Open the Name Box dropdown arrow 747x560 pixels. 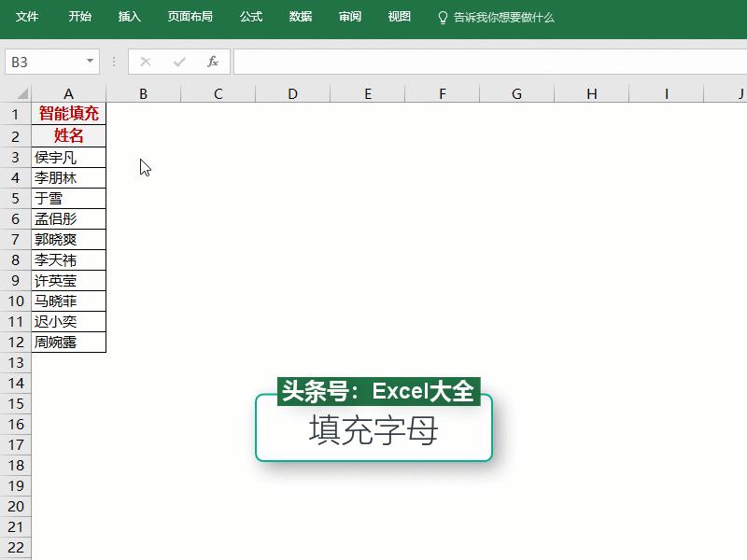coord(89,62)
